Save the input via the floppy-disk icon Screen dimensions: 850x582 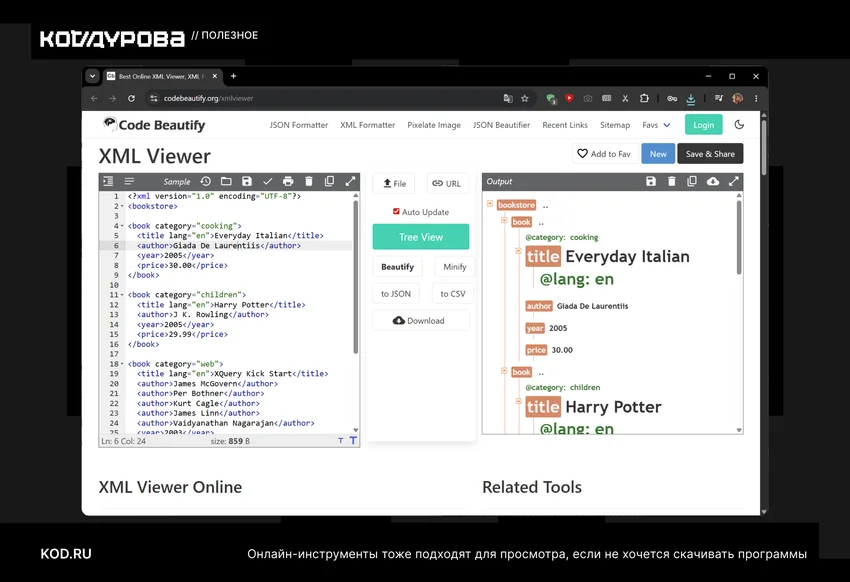click(x=247, y=182)
